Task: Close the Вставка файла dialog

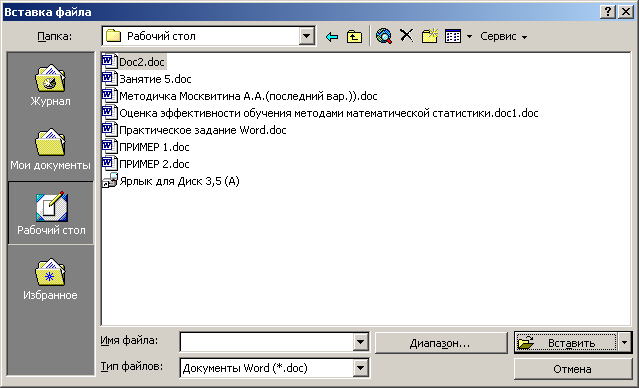Action: pyautogui.click(x=626, y=12)
